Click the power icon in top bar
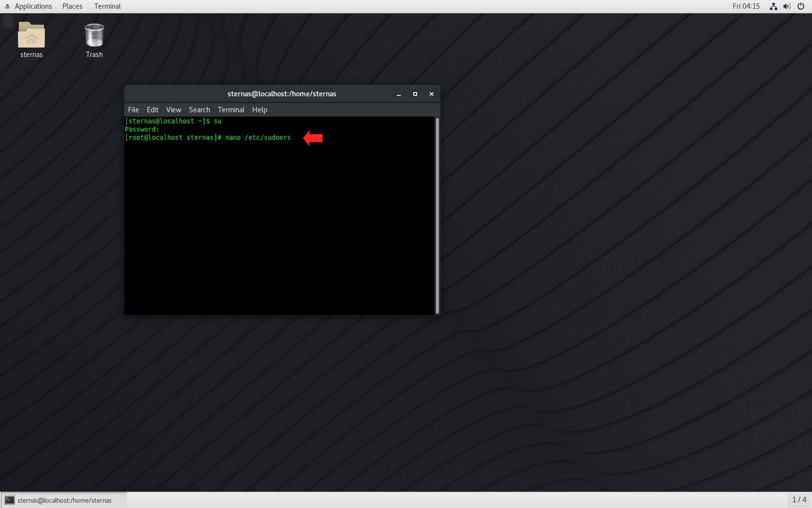This screenshot has height=508, width=812. pyautogui.click(x=800, y=6)
